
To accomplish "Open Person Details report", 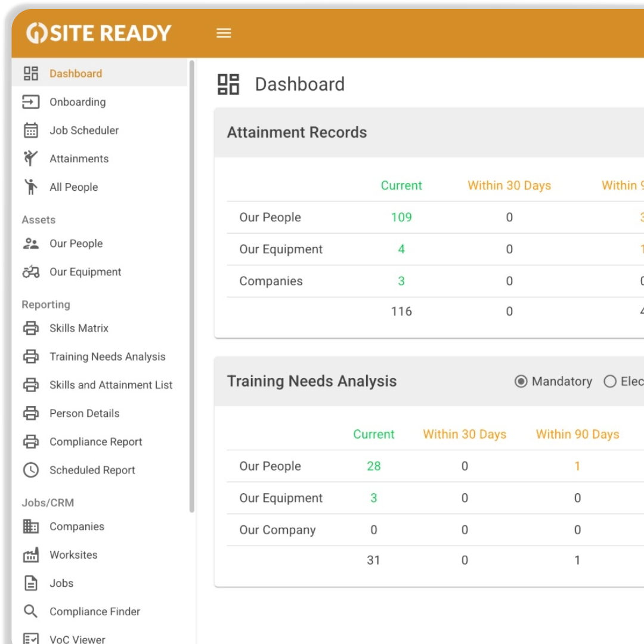I will (x=84, y=413).
